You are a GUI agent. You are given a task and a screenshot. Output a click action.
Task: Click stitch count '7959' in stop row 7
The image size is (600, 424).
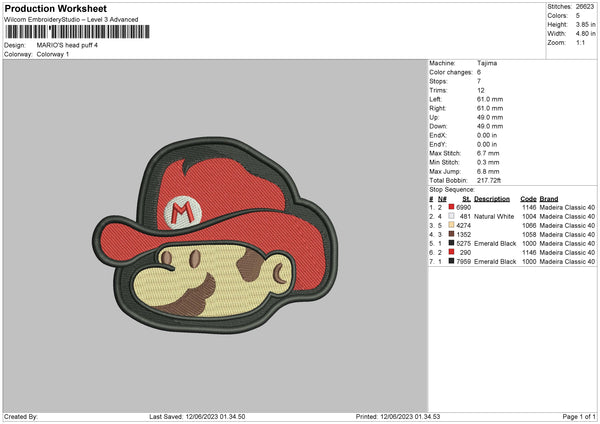coord(463,261)
